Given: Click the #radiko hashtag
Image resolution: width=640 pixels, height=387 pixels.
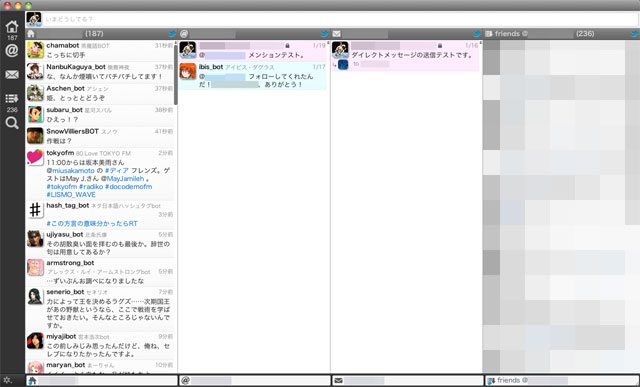Looking at the screenshot, I should (91, 187).
